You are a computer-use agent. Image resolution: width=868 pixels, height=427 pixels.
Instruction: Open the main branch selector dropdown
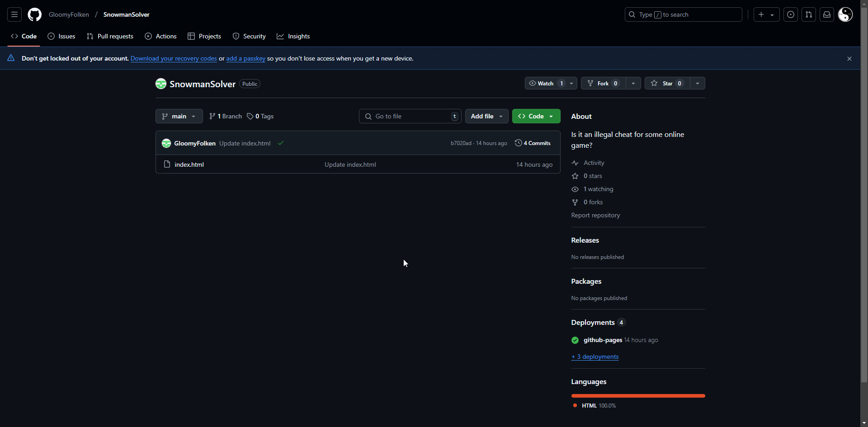[x=179, y=116]
